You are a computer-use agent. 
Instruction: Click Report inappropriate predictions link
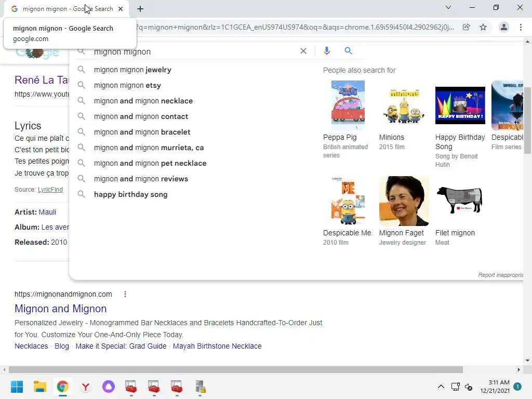click(500, 275)
